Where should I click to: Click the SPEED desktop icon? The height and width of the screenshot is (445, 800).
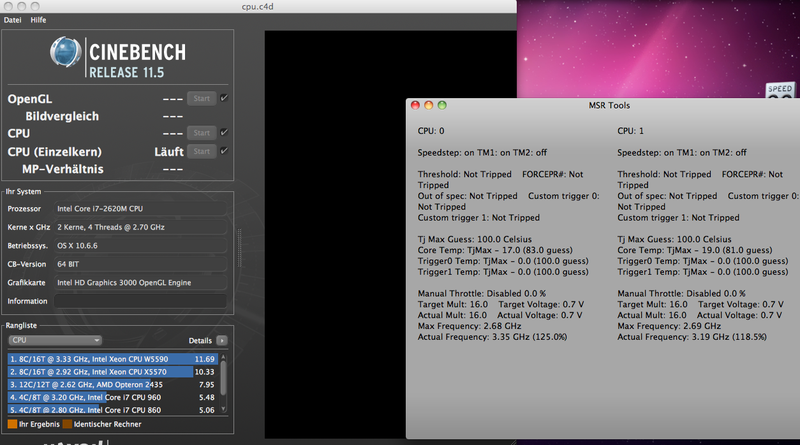[781, 90]
